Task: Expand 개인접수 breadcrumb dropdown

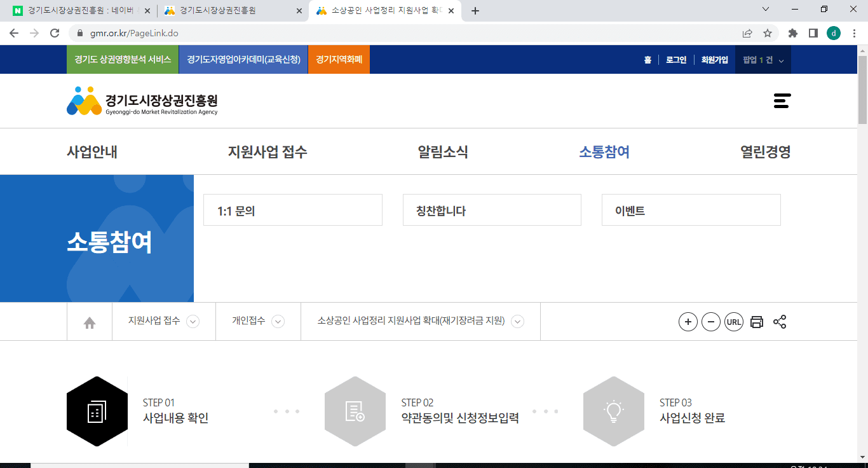Action: 278,322
